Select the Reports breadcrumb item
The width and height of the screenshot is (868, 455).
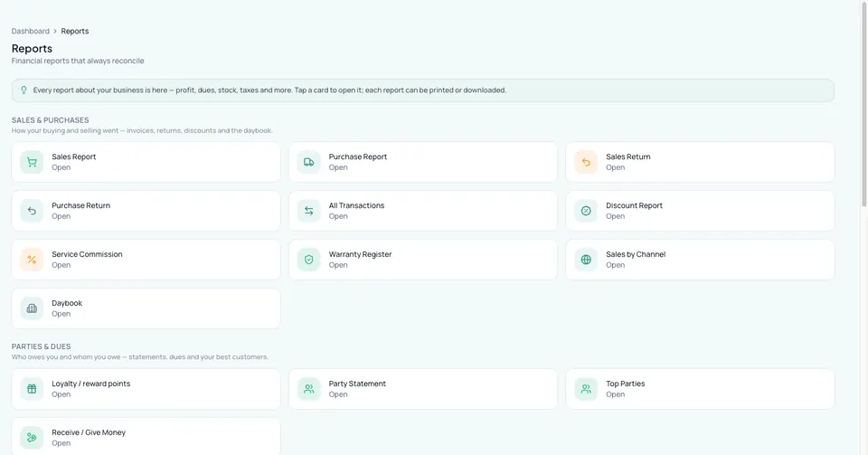coord(75,31)
